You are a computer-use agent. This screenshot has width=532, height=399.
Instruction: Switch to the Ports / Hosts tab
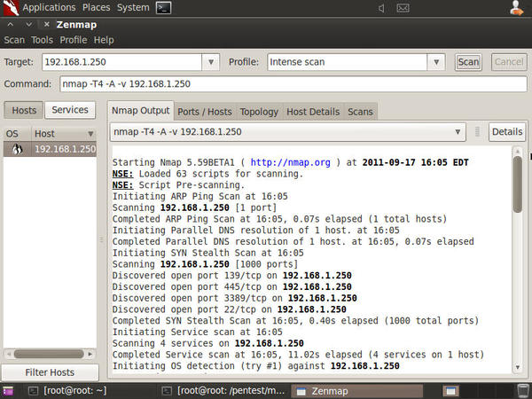(x=205, y=112)
